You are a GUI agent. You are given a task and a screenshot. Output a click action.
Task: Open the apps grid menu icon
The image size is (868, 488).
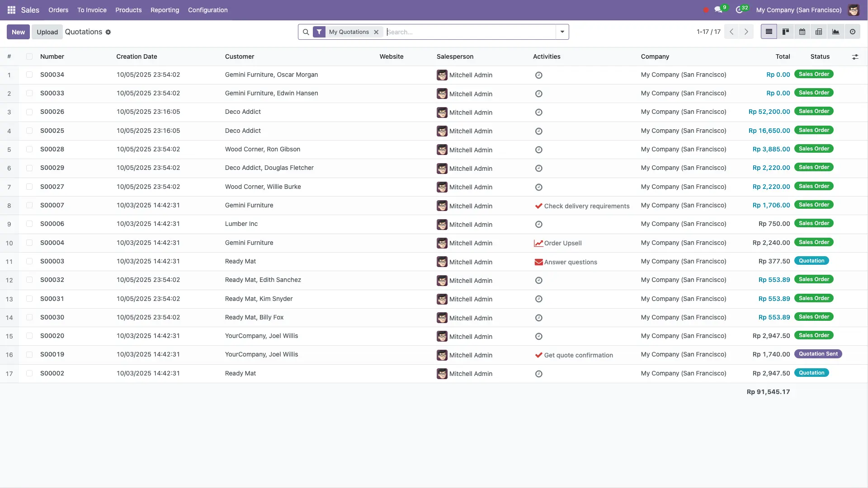[x=11, y=10]
